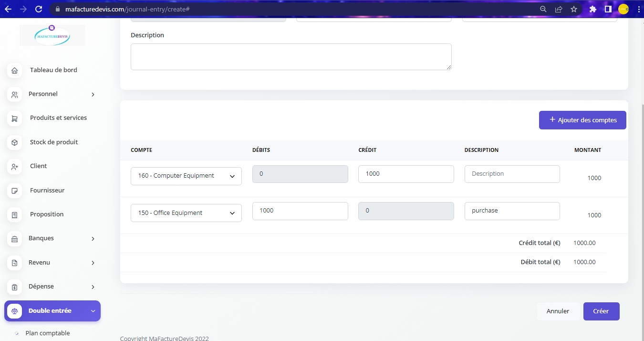The image size is (644, 341).
Task: Open the Fournisseur menu item
Action: 47,191
